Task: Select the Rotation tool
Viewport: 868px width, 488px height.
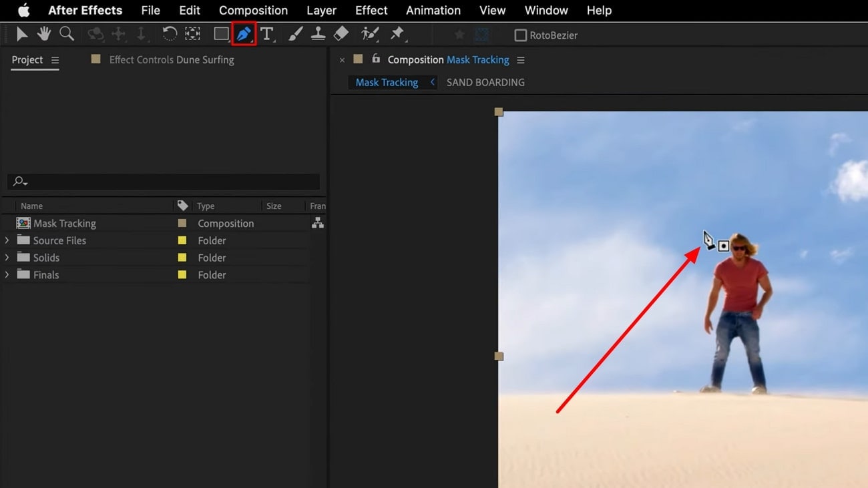Action: 170,34
